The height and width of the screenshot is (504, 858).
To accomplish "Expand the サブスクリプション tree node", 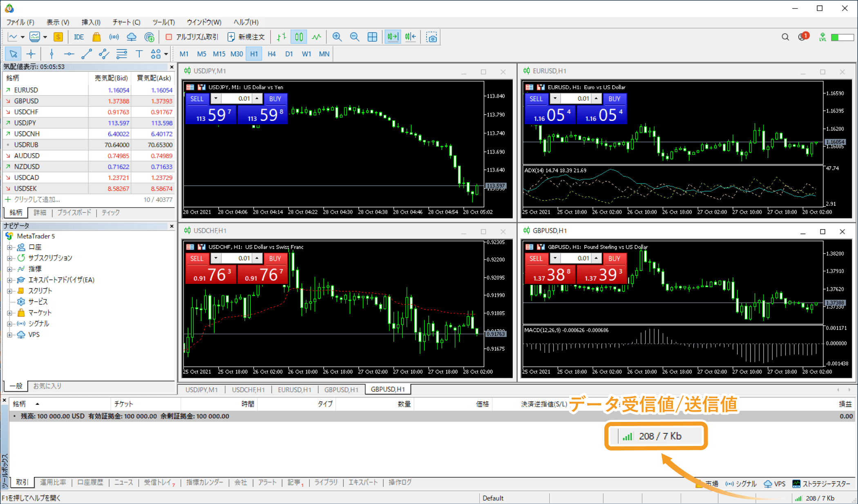I will (x=9, y=258).
